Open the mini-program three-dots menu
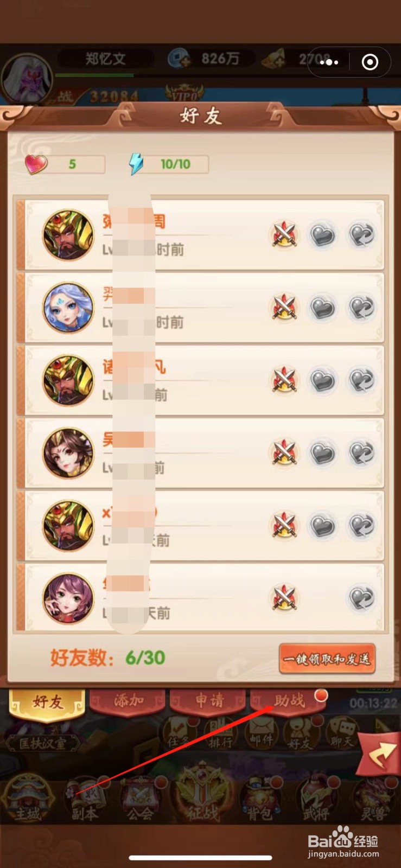The image size is (401, 868). coord(329,62)
